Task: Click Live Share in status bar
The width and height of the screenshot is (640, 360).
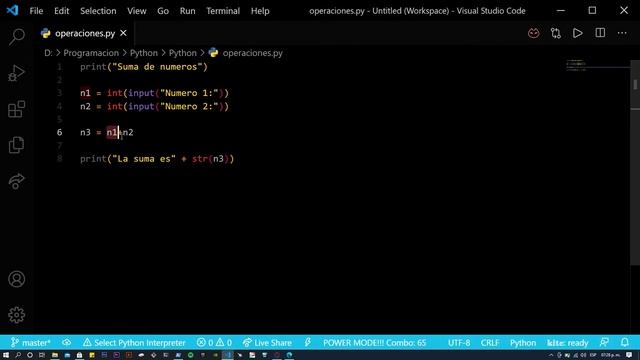Action: 267,342
